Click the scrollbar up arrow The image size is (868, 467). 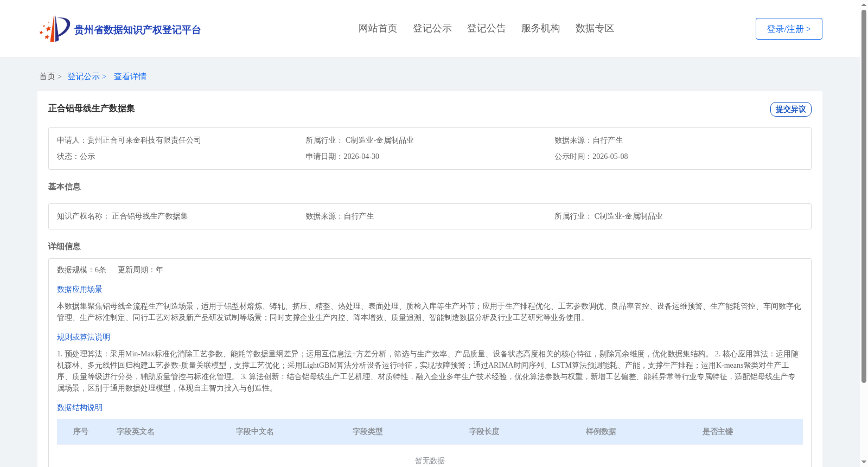pos(864,4)
